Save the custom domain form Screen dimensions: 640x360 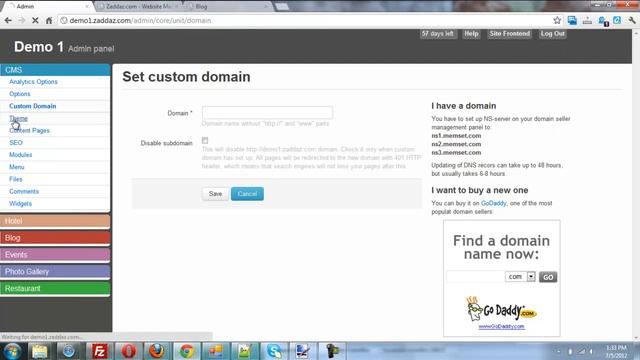(215, 194)
